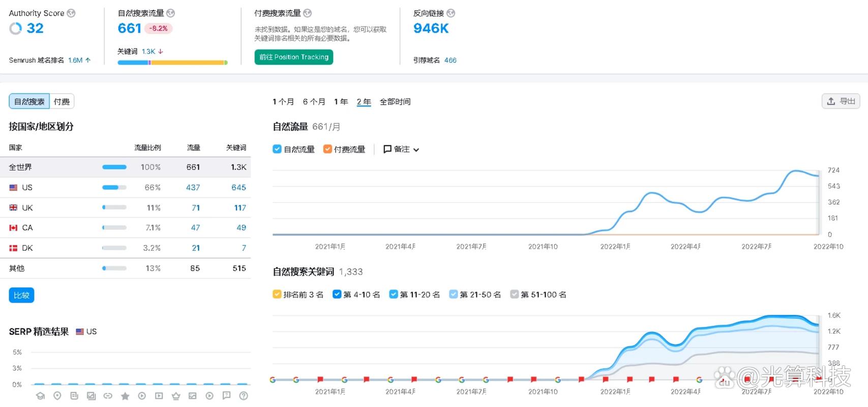Switch to the 自然搜索 toggle

29,101
